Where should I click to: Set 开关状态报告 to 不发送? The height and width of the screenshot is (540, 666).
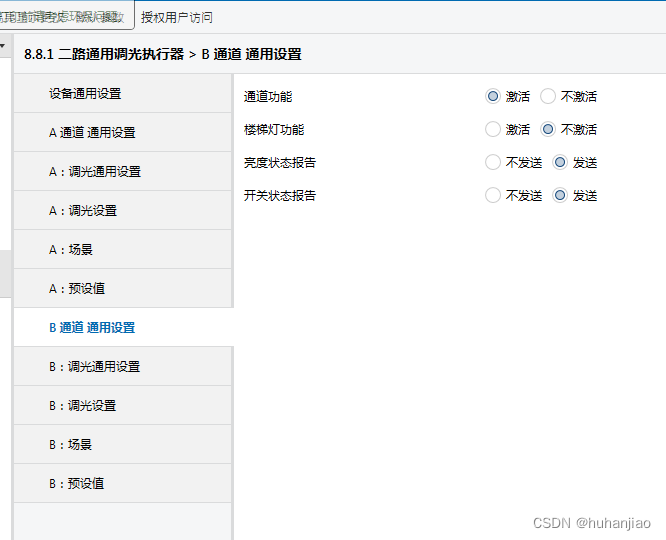pos(493,195)
